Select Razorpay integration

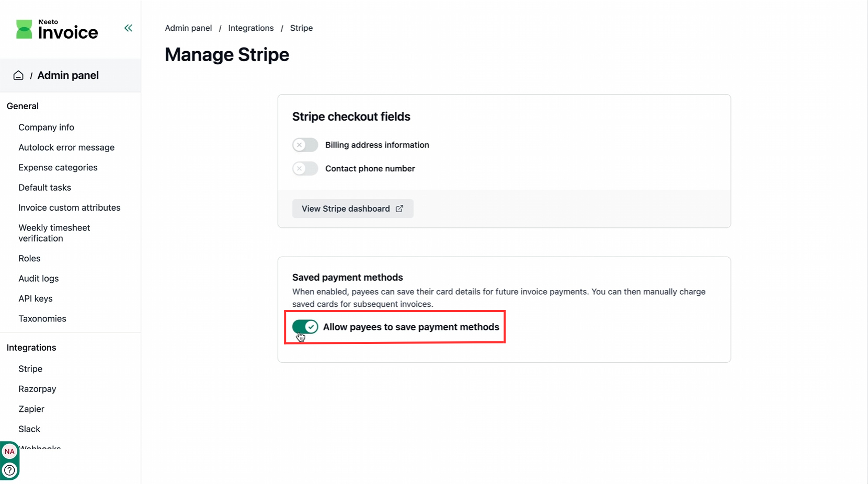37,389
